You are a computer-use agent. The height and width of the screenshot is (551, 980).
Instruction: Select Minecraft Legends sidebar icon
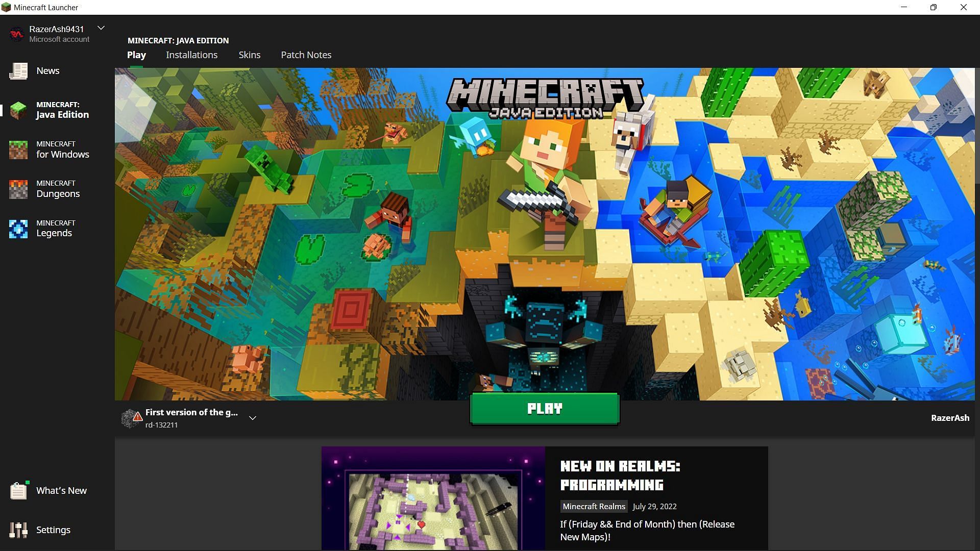point(17,229)
